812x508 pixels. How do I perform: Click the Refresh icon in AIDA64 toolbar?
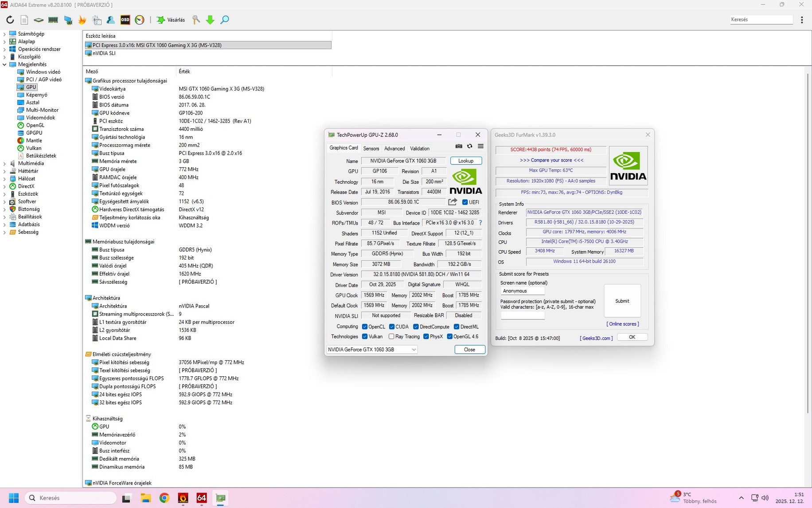tap(10, 20)
